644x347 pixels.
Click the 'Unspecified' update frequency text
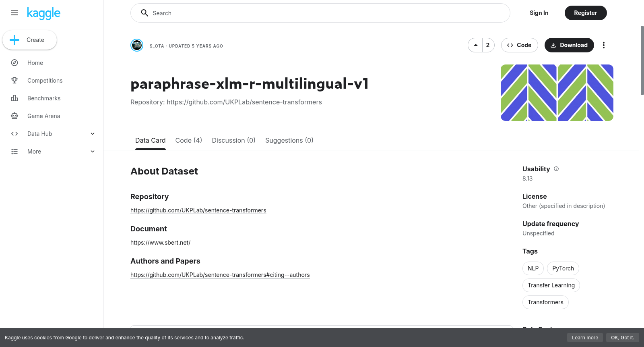point(539,233)
